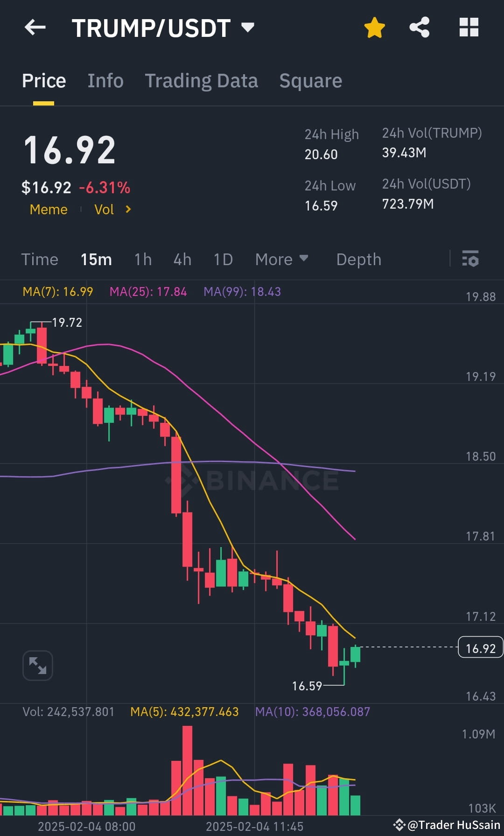Click the Meme category label

coord(48,210)
